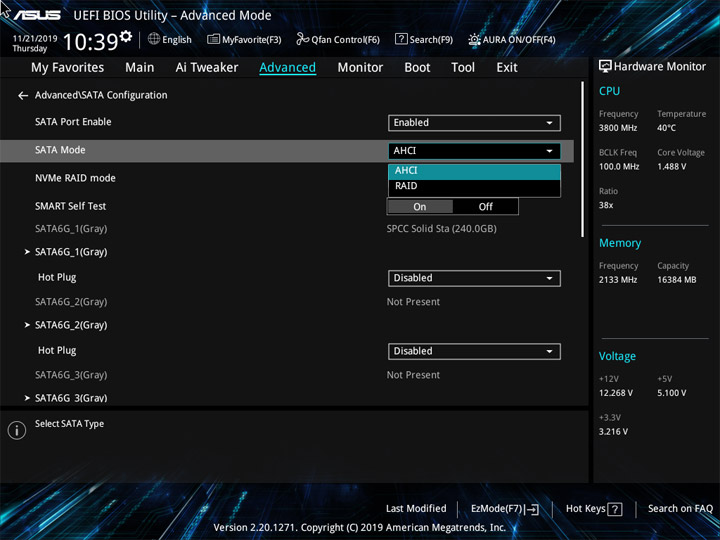Click the 38x Ratio value
Viewport: 720px width, 540px height.
606,205
